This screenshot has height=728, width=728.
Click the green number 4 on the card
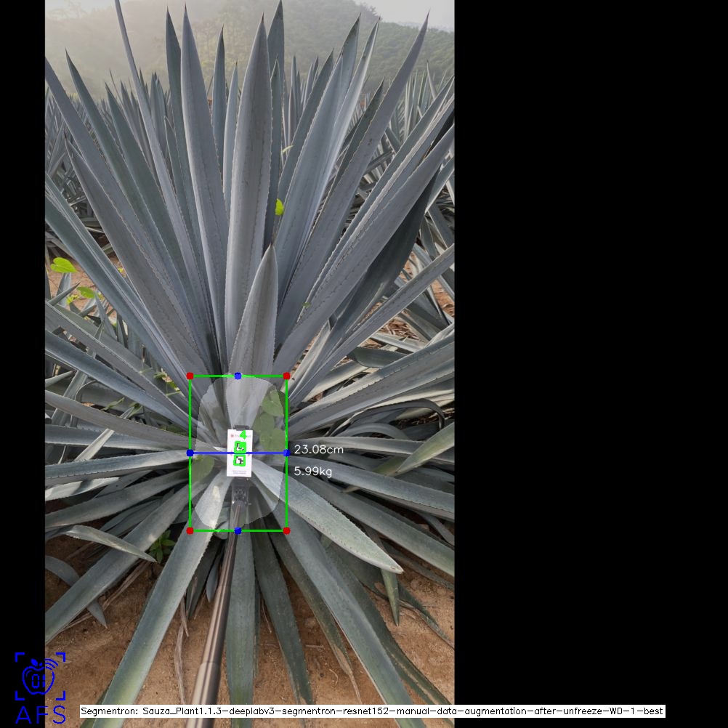pyautogui.click(x=242, y=435)
